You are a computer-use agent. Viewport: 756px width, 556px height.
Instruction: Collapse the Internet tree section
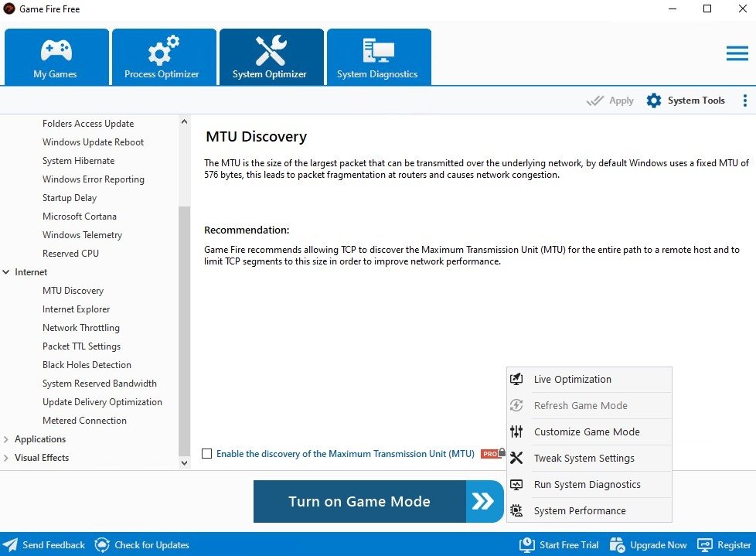(5, 272)
